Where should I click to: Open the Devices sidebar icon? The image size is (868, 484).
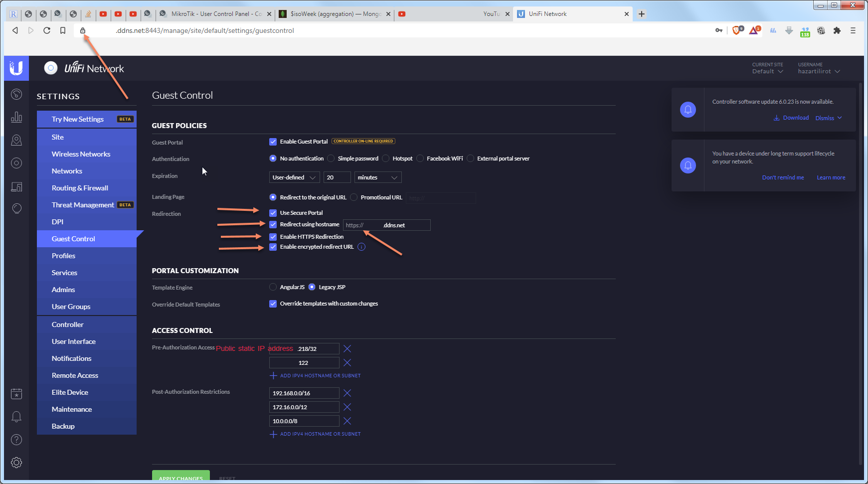pyautogui.click(x=16, y=163)
